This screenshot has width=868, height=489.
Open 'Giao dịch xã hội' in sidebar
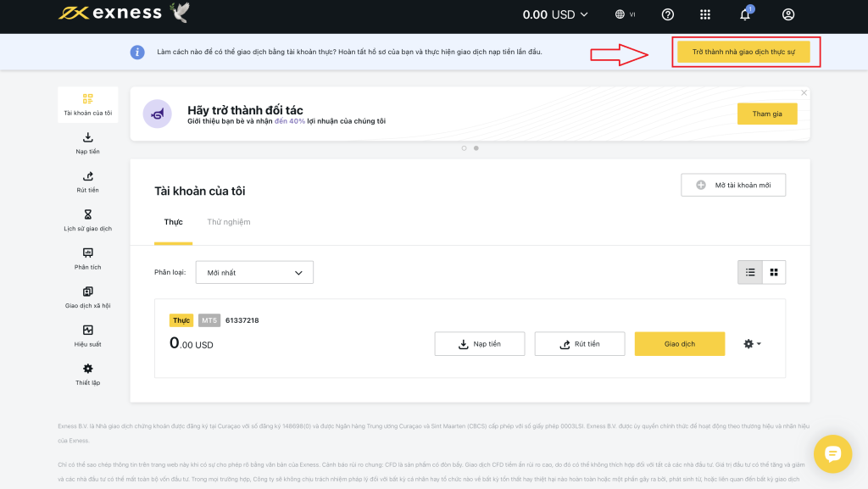click(88, 297)
